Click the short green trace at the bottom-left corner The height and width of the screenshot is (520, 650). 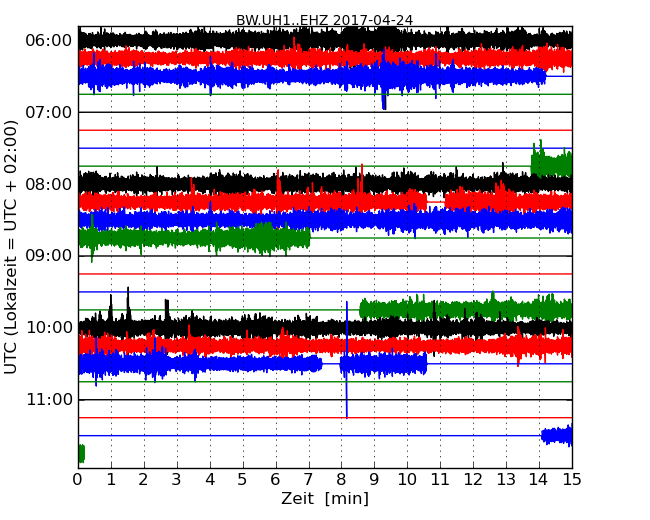pos(81,453)
